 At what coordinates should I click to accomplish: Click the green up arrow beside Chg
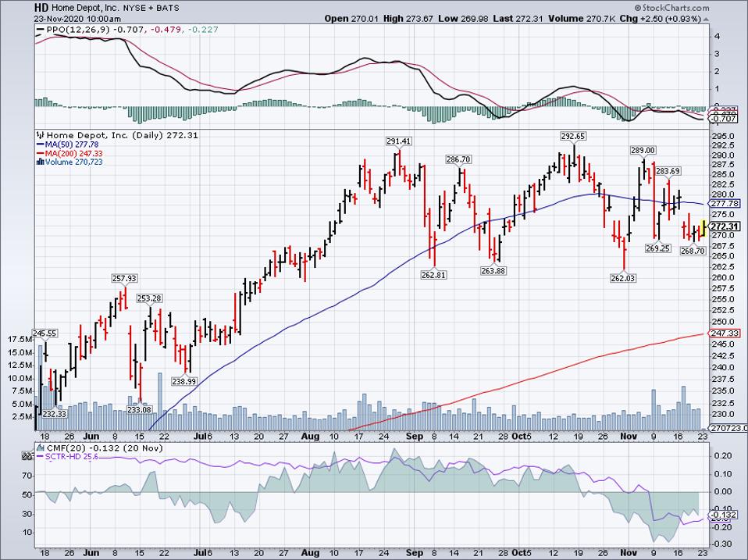click(x=706, y=19)
